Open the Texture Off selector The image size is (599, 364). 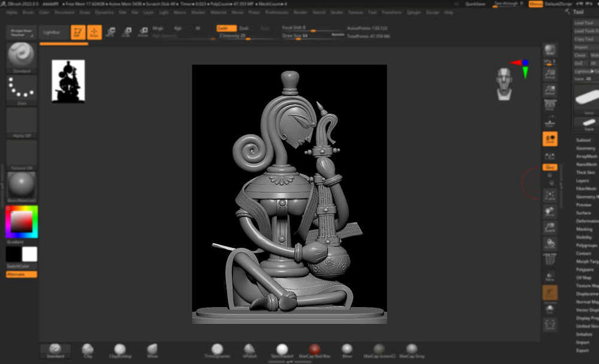(22, 154)
